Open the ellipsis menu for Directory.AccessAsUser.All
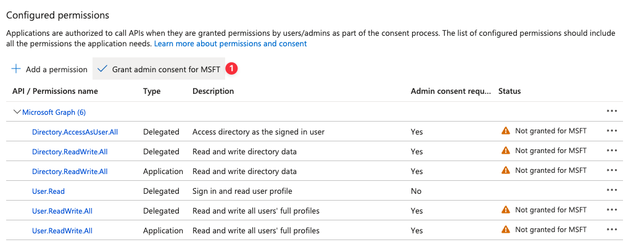644x250 pixels. 611,131
